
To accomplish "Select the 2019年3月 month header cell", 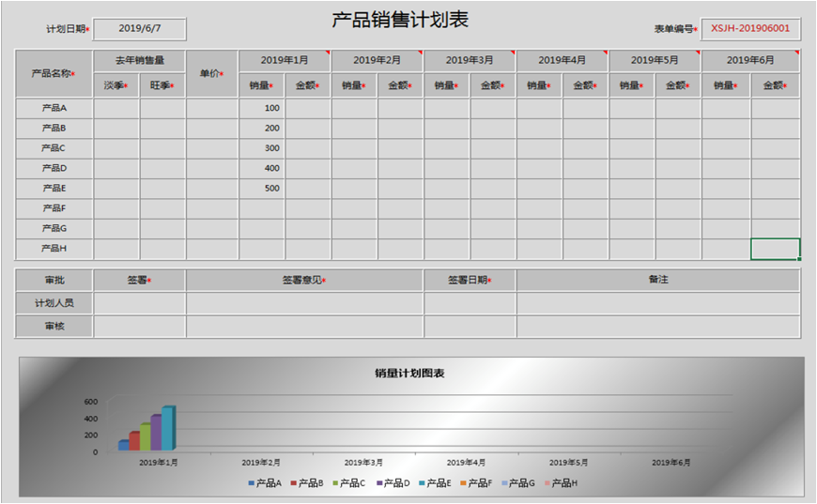I will [x=470, y=61].
